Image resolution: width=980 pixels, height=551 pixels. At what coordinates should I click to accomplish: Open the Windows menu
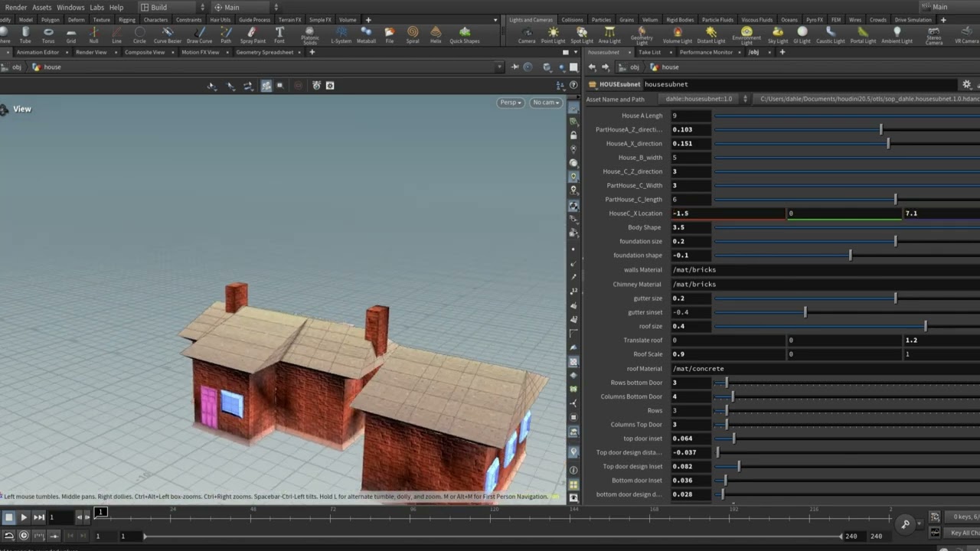pyautogui.click(x=70, y=7)
